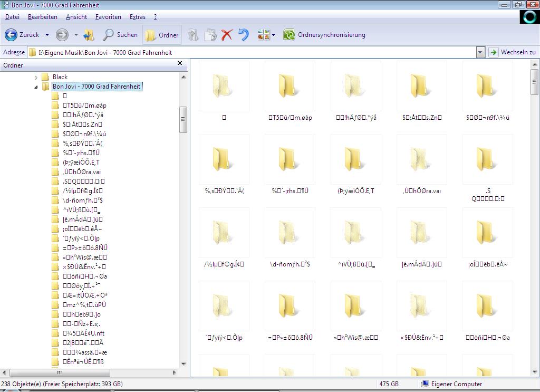
Task: Start Ordnersynchronisierung folder sync
Action: [x=325, y=35]
